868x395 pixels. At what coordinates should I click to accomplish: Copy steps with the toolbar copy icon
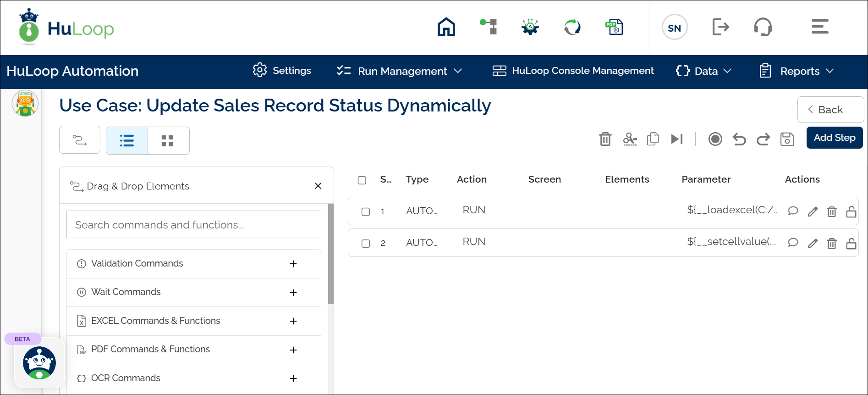(x=653, y=139)
